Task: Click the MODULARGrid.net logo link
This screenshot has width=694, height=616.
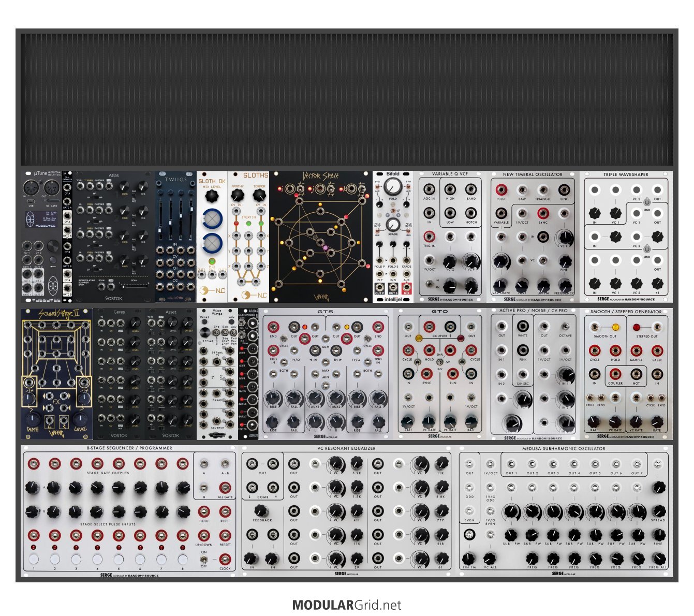Action: point(347,605)
